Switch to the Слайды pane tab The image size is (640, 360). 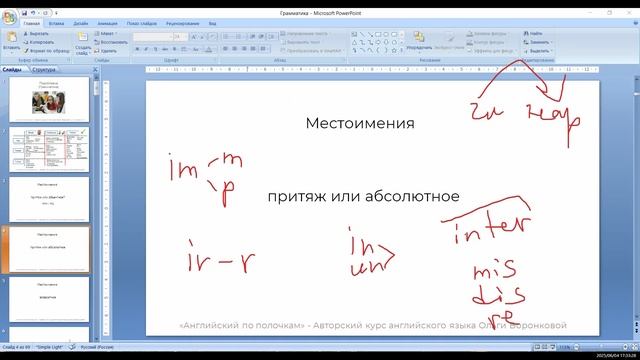12,69
